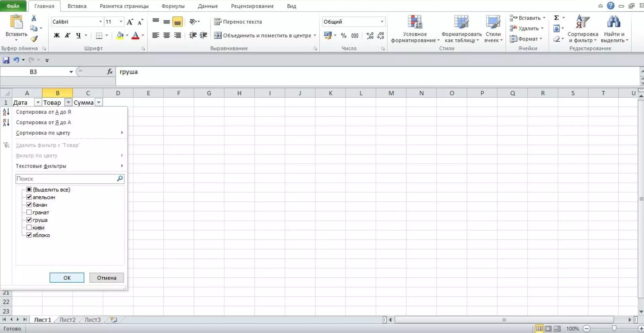This screenshot has width=644, height=333.
Task: Switch to the Формулы ribbon tab
Action: [x=173, y=6]
